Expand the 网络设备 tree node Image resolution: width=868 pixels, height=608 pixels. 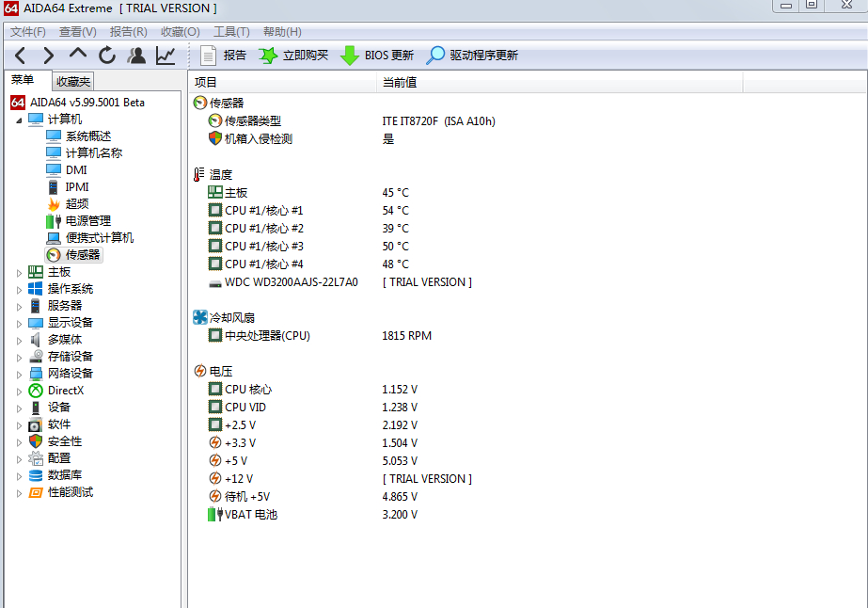point(19,374)
